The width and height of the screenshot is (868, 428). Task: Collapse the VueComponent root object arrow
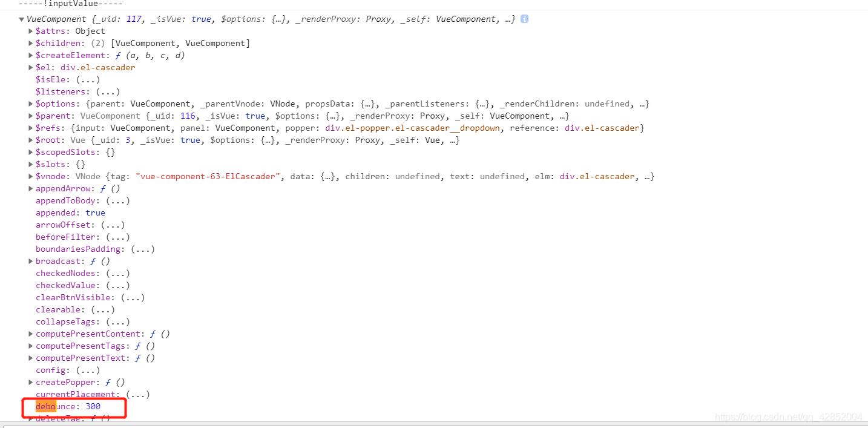(22, 19)
